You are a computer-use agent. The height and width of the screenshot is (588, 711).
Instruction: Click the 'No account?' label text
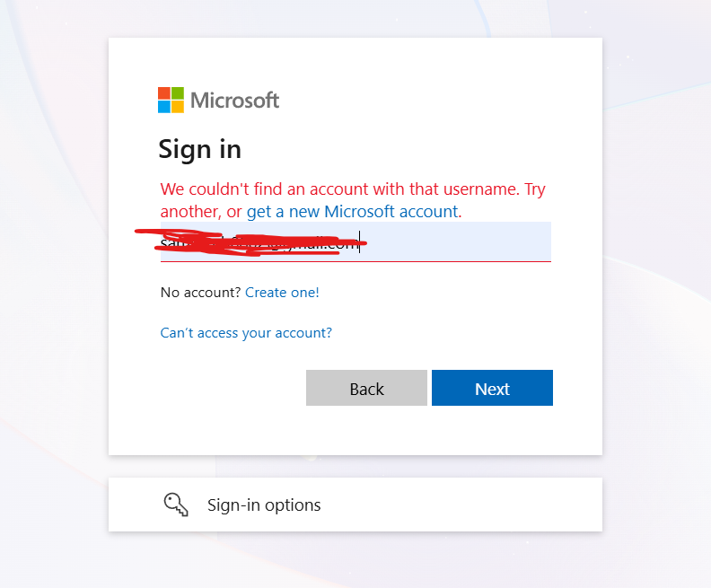[x=201, y=293]
